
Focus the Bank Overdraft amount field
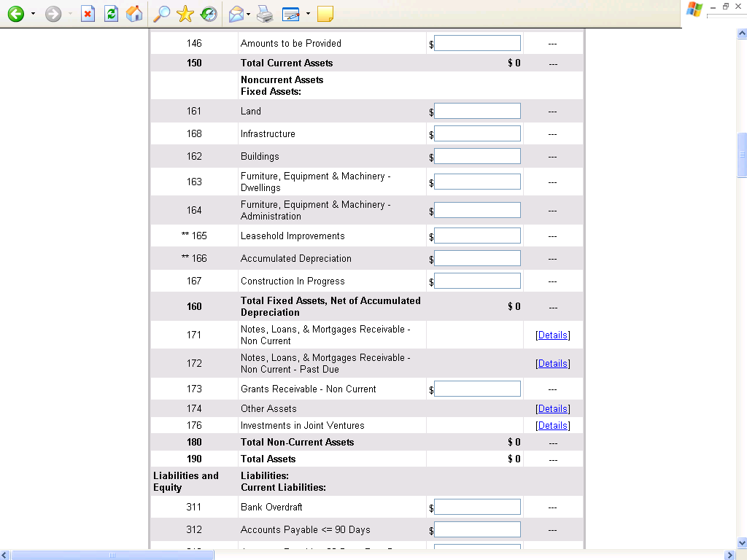477,507
